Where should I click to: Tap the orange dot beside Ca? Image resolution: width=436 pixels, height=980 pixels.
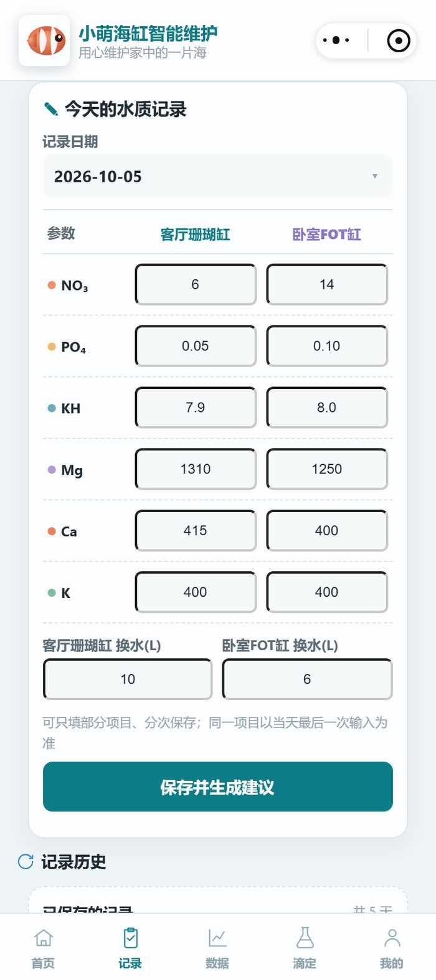coord(52,531)
